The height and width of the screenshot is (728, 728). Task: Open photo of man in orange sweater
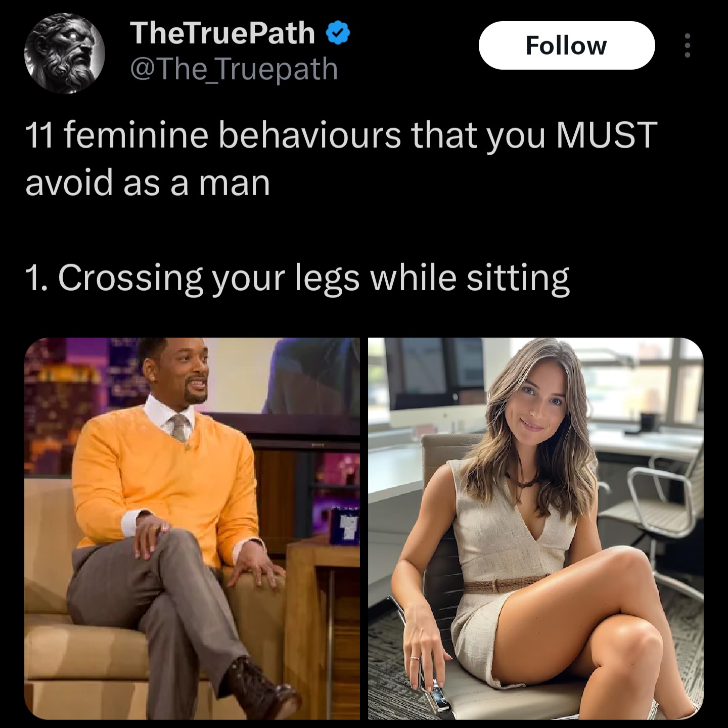[192, 528]
